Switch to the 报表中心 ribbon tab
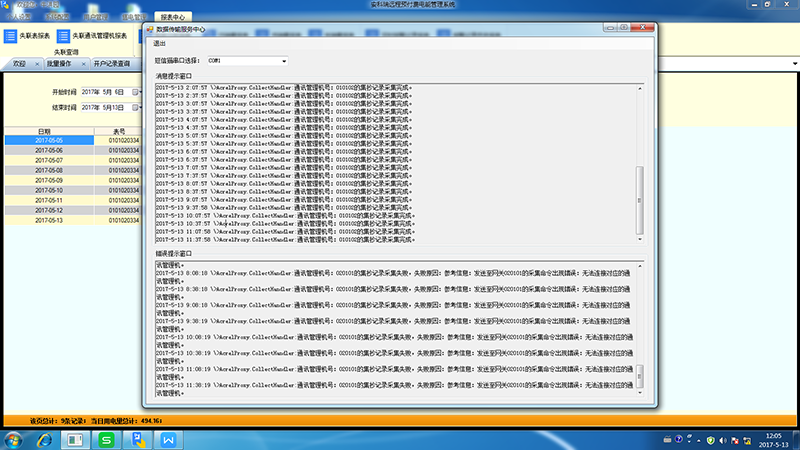The height and width of the screenshot is (450, 800). [x=173, y=17]
